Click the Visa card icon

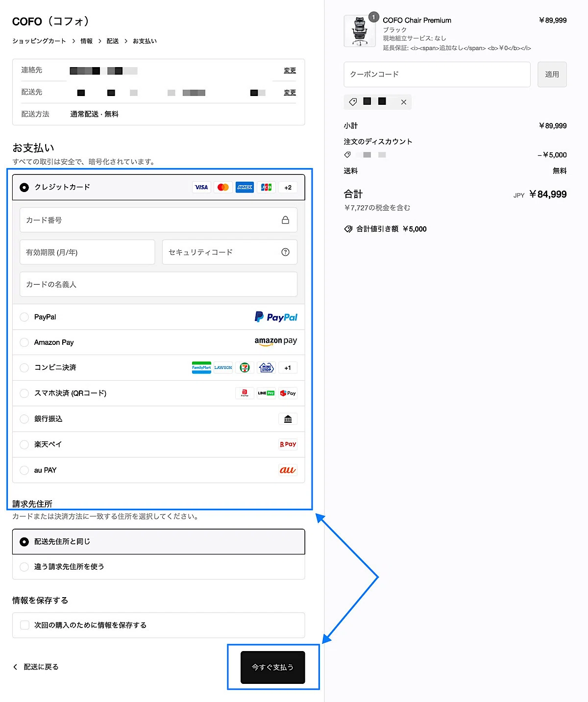[201, 187]
